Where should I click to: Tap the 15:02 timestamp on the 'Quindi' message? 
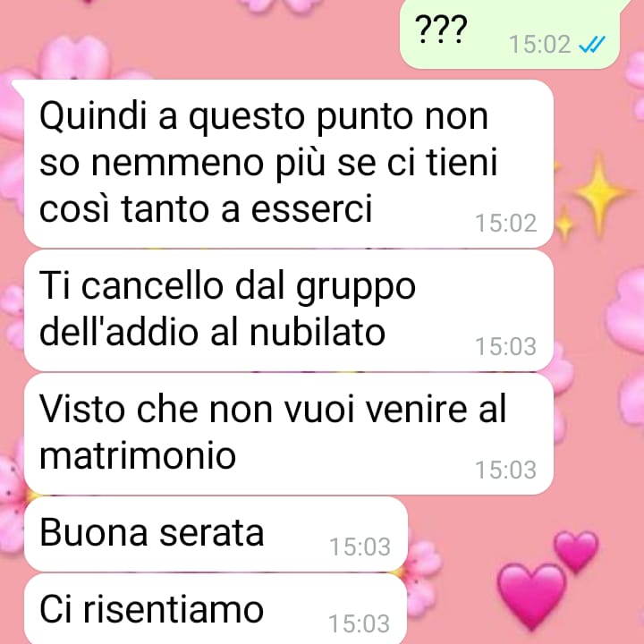pyautogui.click(x=506, y=223)
